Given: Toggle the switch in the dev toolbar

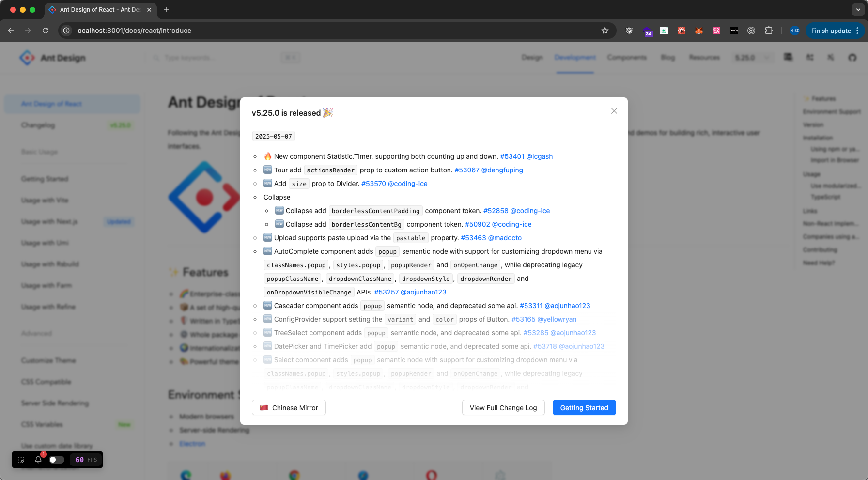Looking at the screenshot, I should click(56, 460).
